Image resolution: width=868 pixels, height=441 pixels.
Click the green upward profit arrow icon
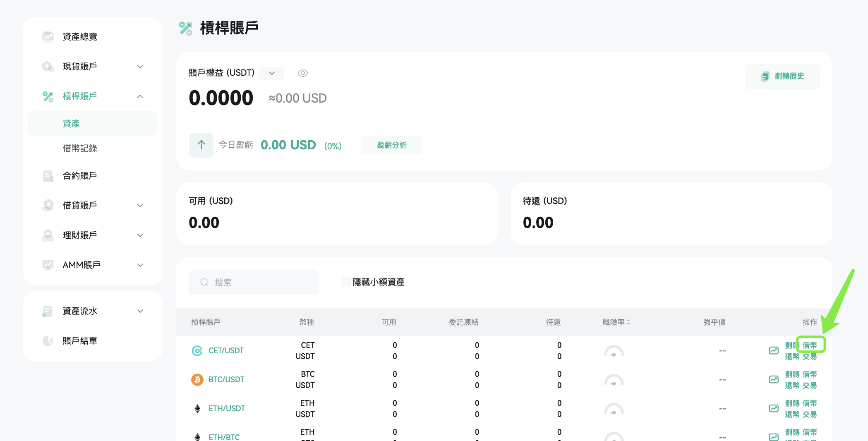pyautogui.click(x=201, y=145)
